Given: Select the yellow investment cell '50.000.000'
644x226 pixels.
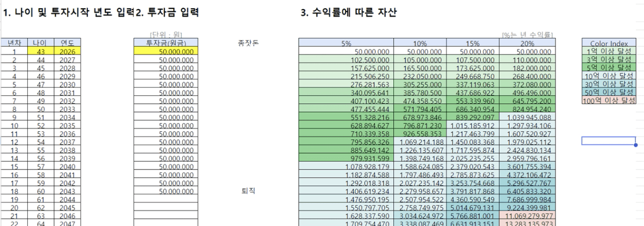Looking at the screenshot, I should click(x=166, y=51).
